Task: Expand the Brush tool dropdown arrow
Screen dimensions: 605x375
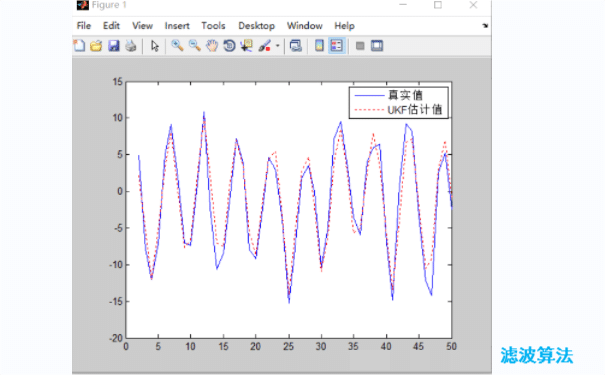Action: tap(277, 46)
